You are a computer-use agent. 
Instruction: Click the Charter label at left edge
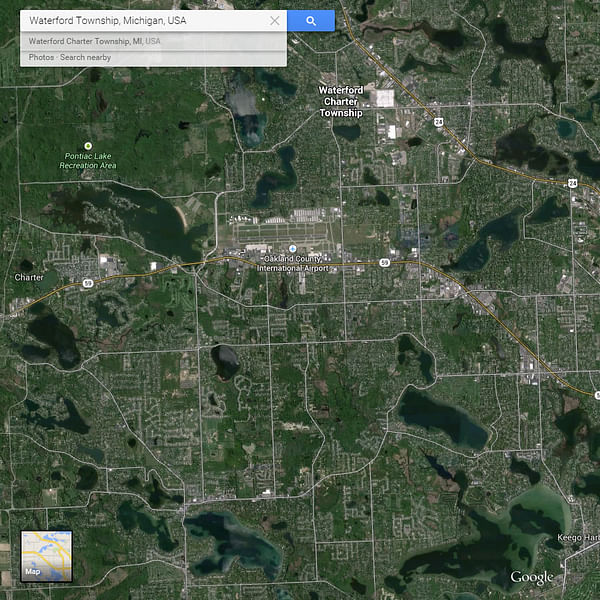coord(29,277)
